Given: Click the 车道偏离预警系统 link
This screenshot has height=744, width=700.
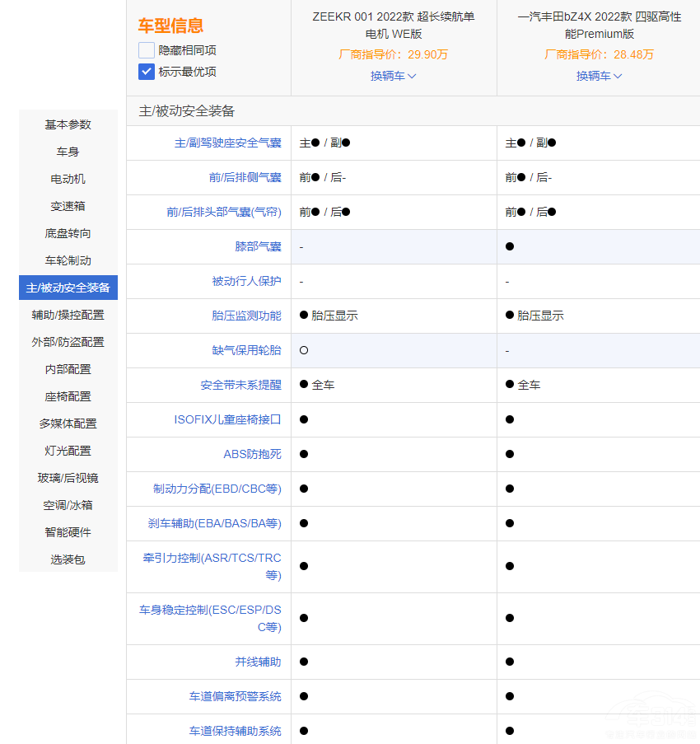Looking at the screenshot, I should pos(235,696).
